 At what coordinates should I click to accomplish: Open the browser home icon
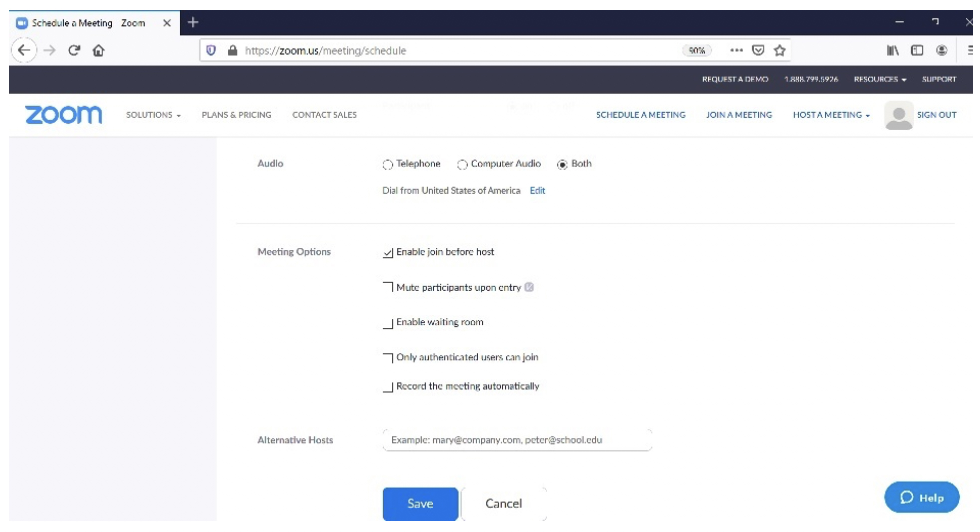pos(99,50)
